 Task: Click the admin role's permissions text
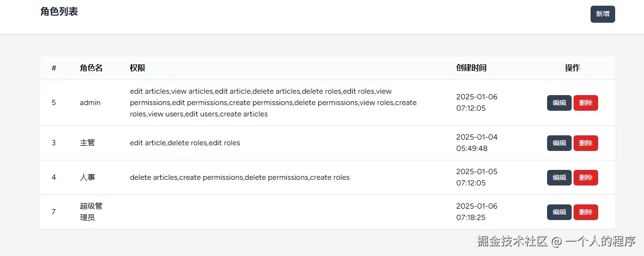point(273,103)
